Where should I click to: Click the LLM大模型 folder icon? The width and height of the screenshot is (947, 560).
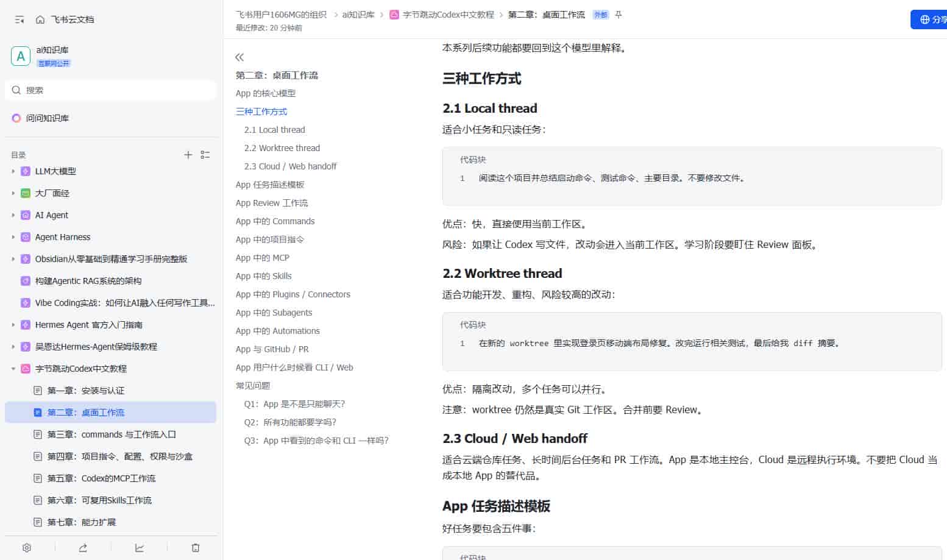pyautogui.click(x=26, y=171)
